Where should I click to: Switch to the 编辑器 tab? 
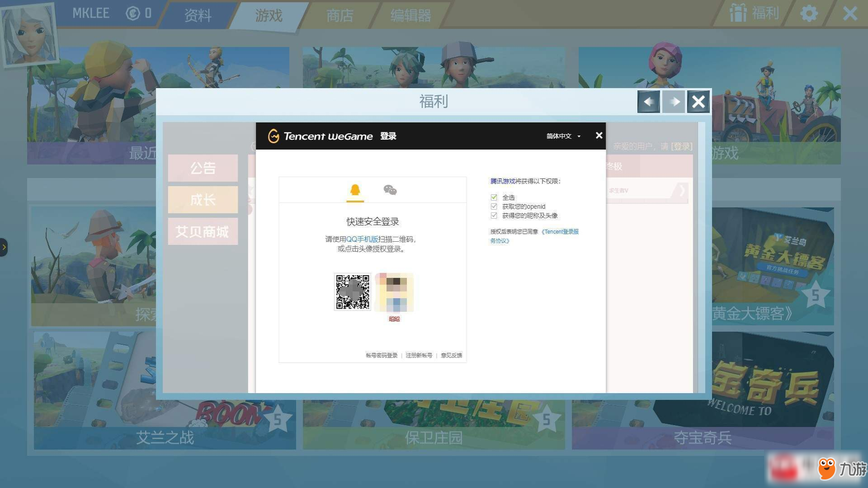(x=410, y=15)
